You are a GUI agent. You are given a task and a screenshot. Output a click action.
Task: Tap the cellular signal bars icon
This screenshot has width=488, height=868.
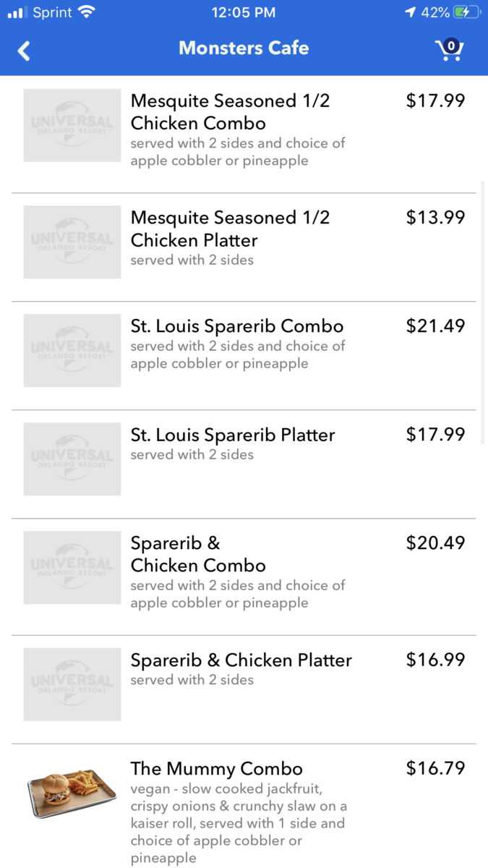(x=16, y=12)
